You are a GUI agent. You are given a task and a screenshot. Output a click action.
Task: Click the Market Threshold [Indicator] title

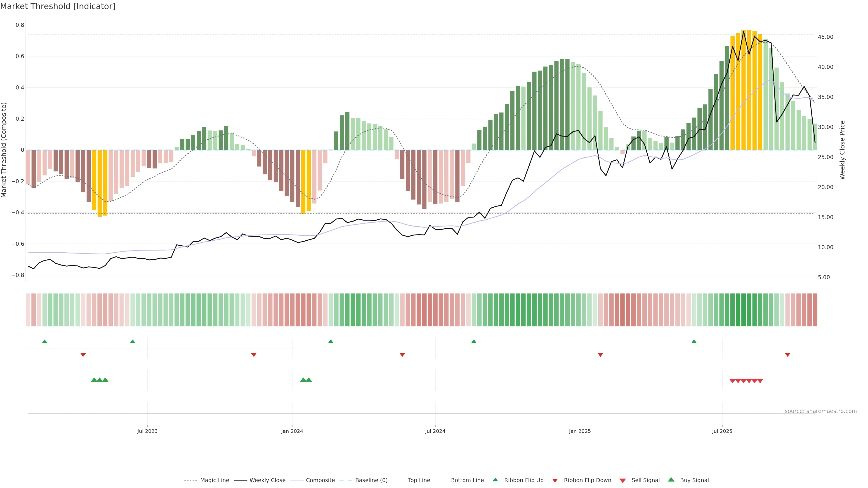coord(58,6)
